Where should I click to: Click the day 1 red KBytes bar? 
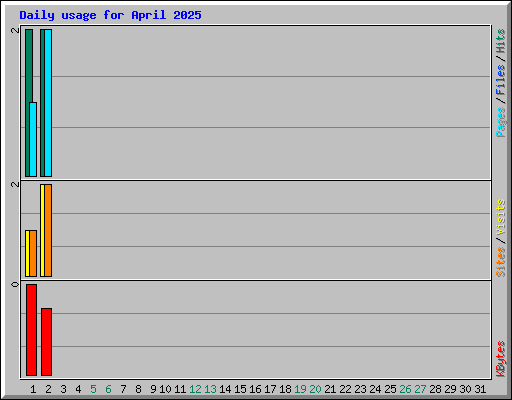point(31,330)
